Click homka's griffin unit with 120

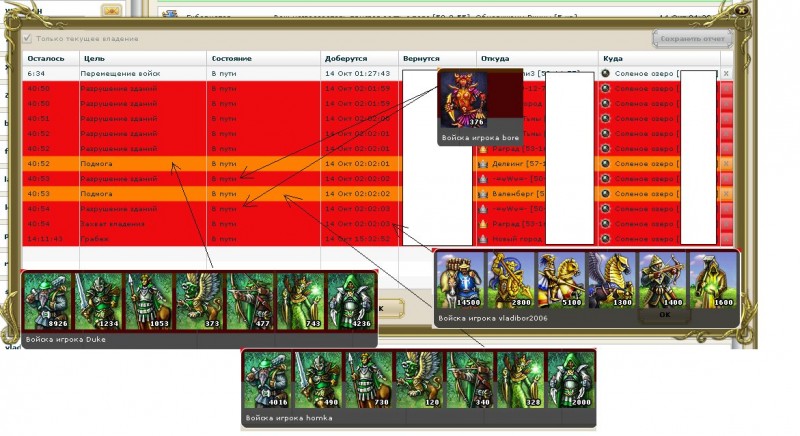click(419, 380)
